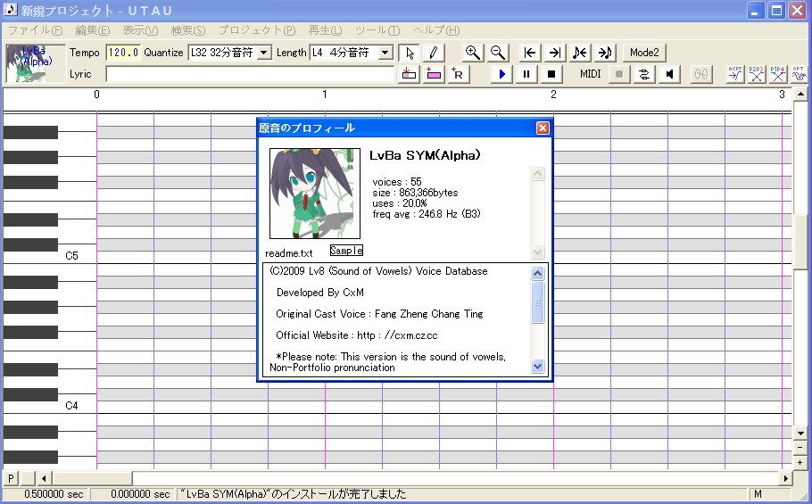Viewport: 812px width, 504px height.
Task: Click horizontal scrollbar left arrow
Action: coord(44,479)
